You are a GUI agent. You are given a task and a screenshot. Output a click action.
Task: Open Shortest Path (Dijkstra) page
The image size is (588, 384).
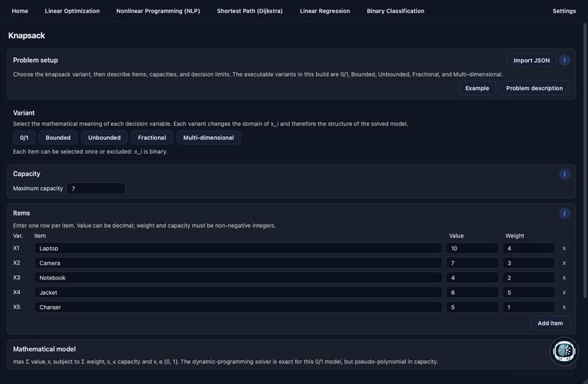coord(250,11)
